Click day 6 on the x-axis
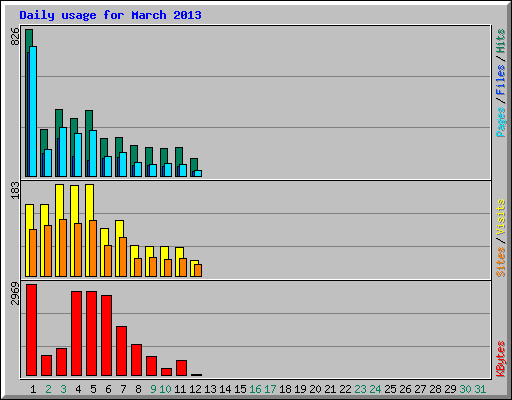This screenshot has height=400, width=512. (108, 389)
